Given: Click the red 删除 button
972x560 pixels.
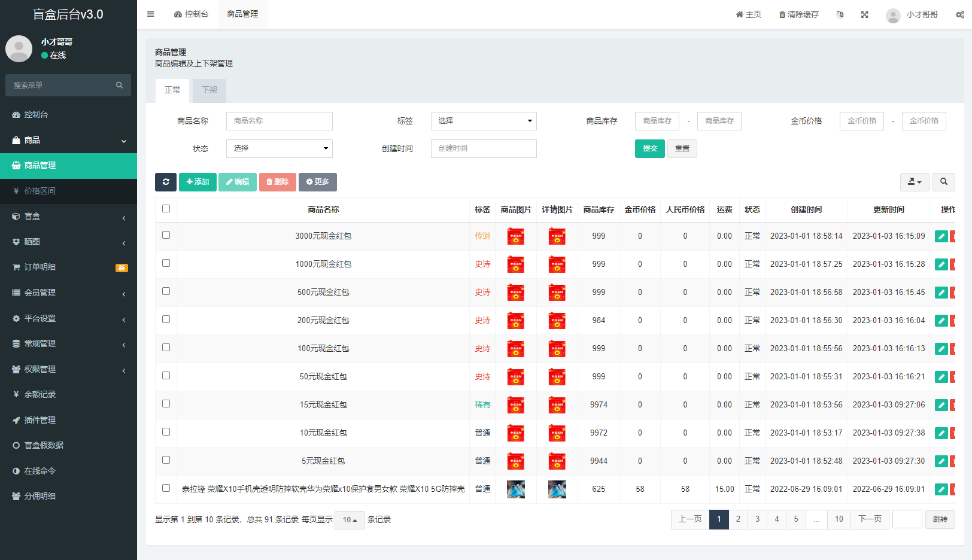Looking at the screenshot, I should pos(278,182).
